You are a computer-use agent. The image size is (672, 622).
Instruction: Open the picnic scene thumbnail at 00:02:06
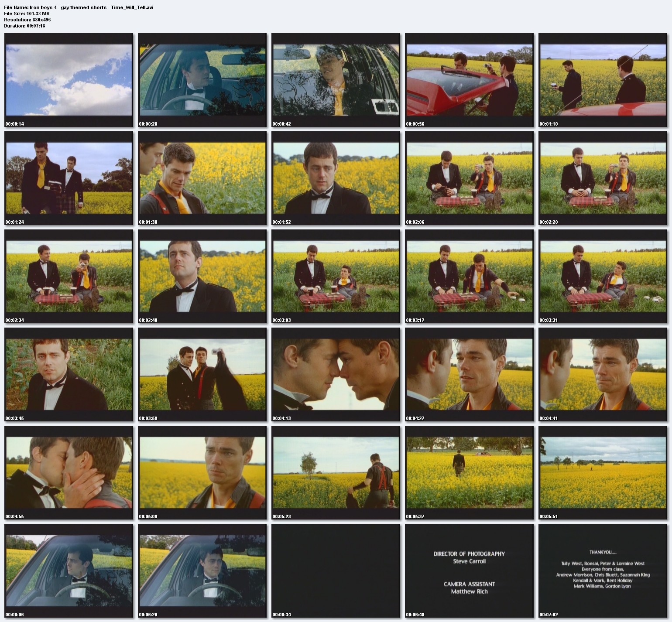pos(469,178)
